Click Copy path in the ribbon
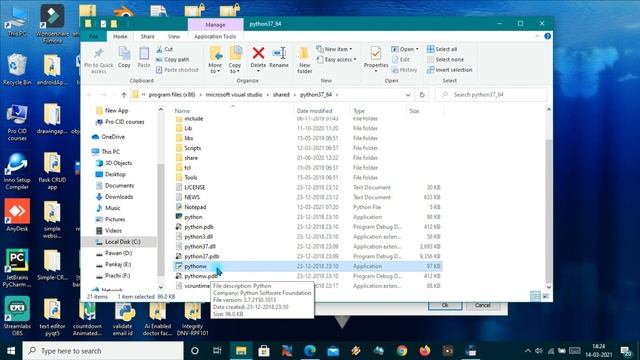Viewport: 640px width, 360px height. tap(172, 60)
